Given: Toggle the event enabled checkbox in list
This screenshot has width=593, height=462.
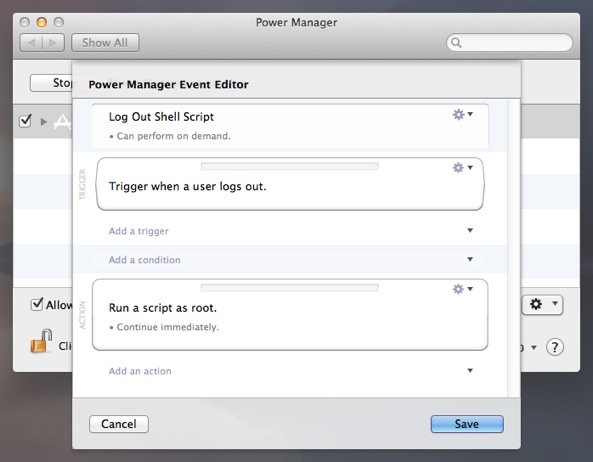Looking at the screenshot, I should pos(25,121).
